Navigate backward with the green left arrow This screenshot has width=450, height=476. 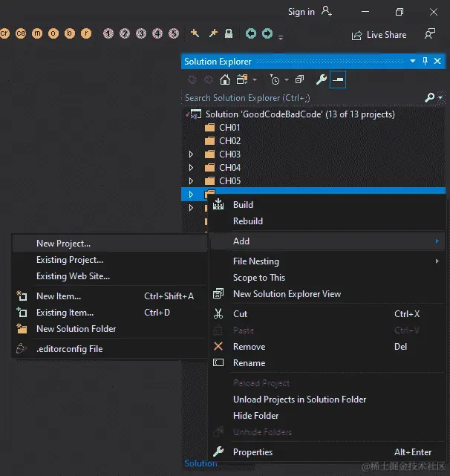pos(251,33)
